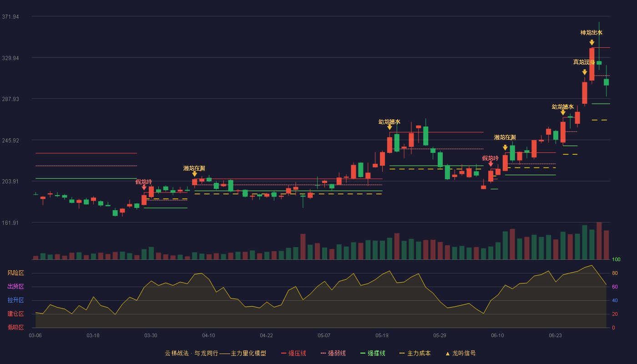Image resolution: width=637 pixels, height=364 pixels.
Task: Click the 出货区 zone label
Action: (x=15, y=287)
